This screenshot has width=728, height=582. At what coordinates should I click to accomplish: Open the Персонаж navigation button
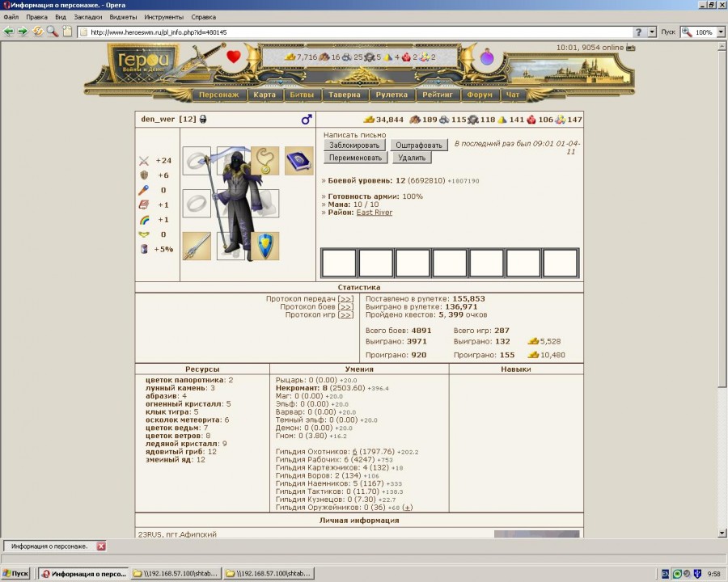point(218,95)
